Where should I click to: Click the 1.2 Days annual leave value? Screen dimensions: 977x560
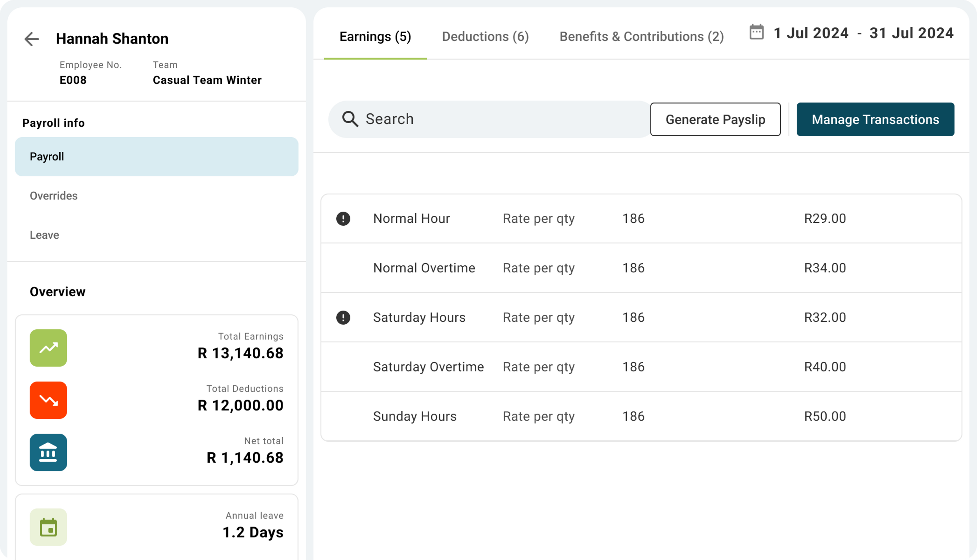click(253, 532)
